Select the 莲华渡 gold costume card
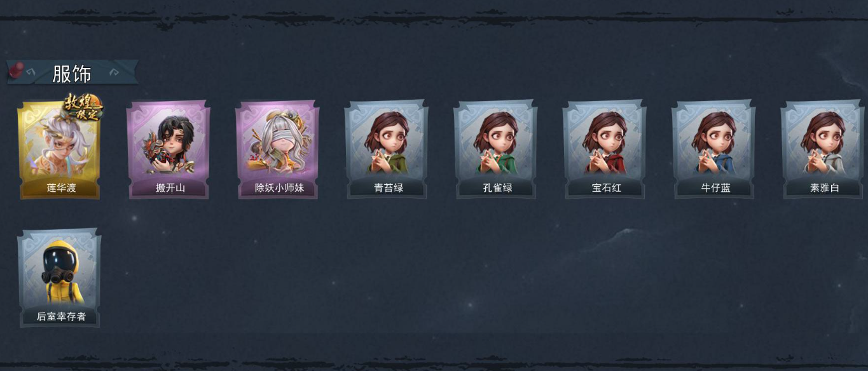The image size is (868, 371). tap(59, 149)
